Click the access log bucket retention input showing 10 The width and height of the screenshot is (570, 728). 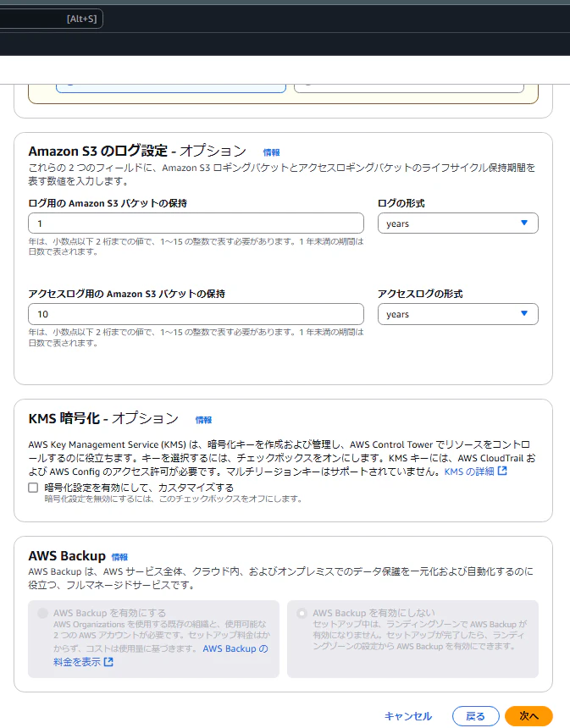[x=196, y=314]
